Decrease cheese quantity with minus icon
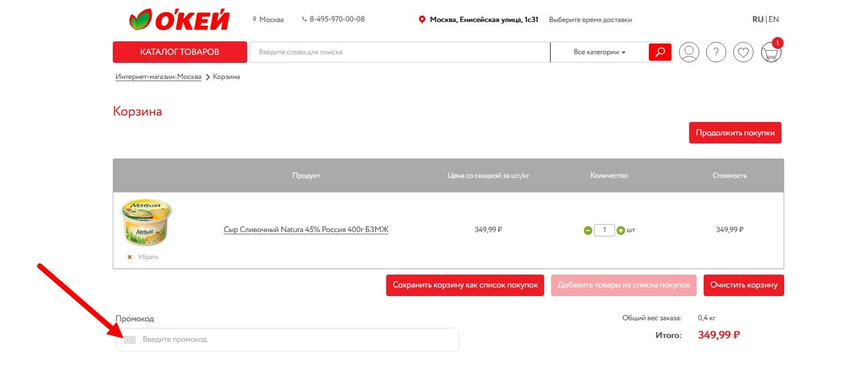868x374 pixels. [x=588, y=231]
